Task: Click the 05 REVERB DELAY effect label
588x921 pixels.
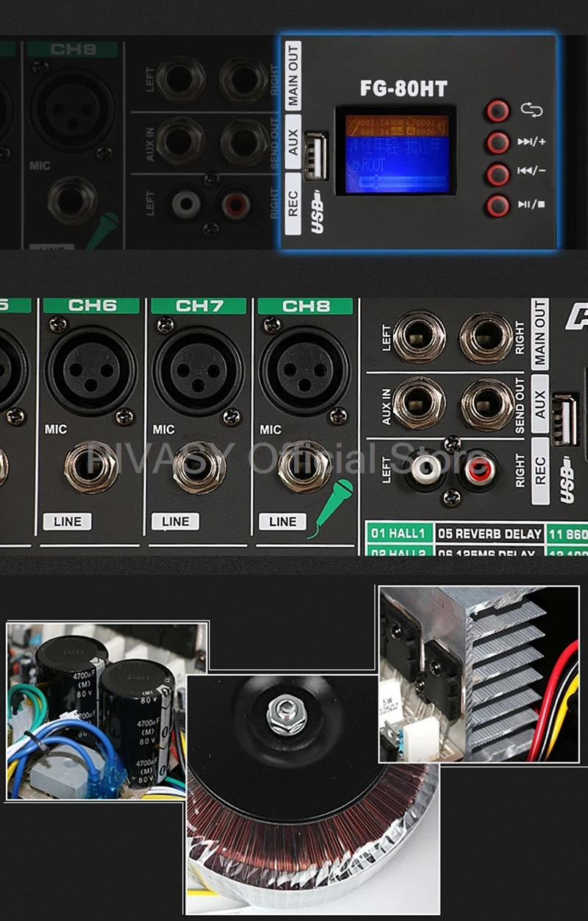Action: (489, 534)
